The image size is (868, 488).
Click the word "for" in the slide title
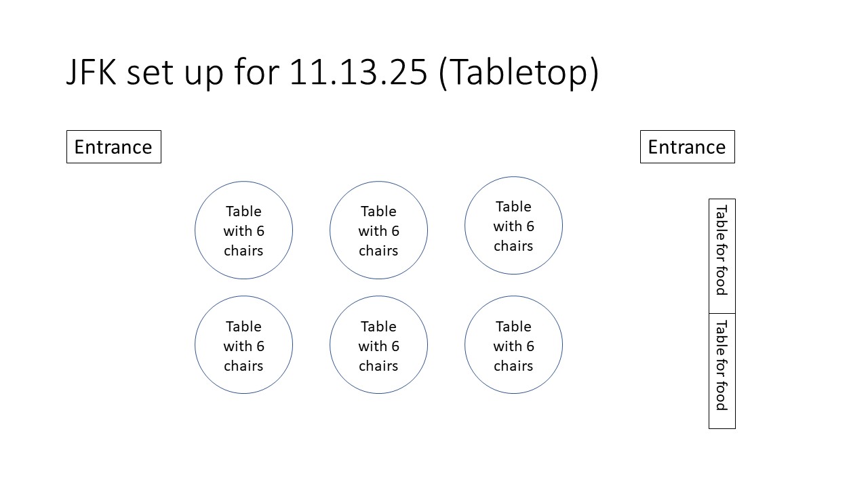[256, 73]
